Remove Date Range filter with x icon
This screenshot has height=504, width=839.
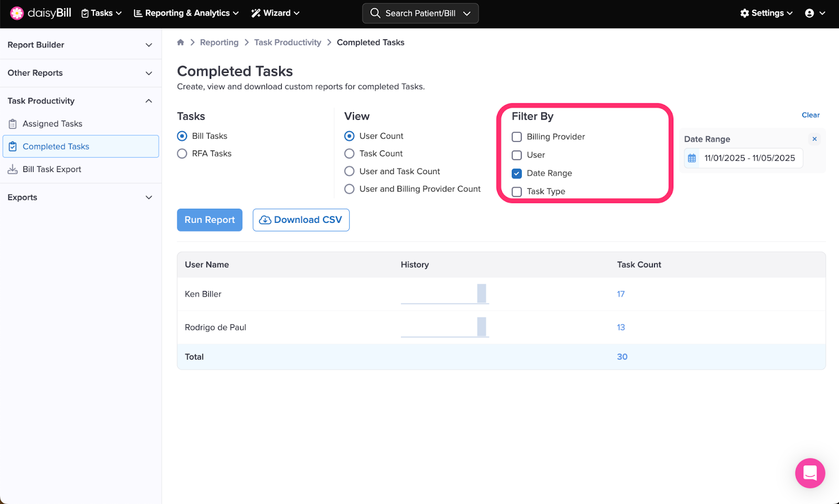(814, 139)
